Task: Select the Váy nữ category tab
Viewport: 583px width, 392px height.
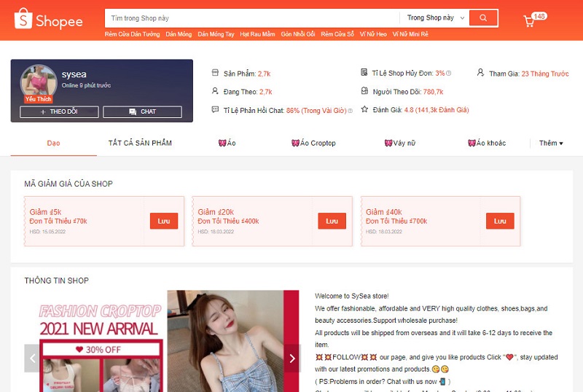Action: [x=400, y=143]
